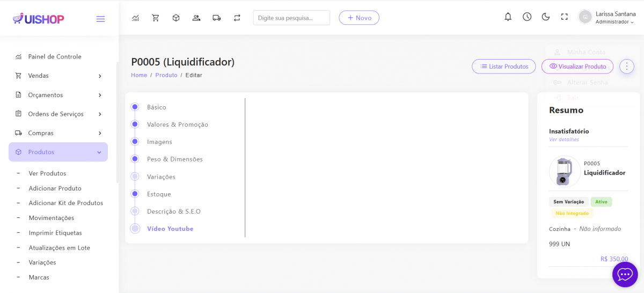The height and width of the screenshot is (293, 644).
Task: Click the Ver detalhes link
Action: pos(563,140)
